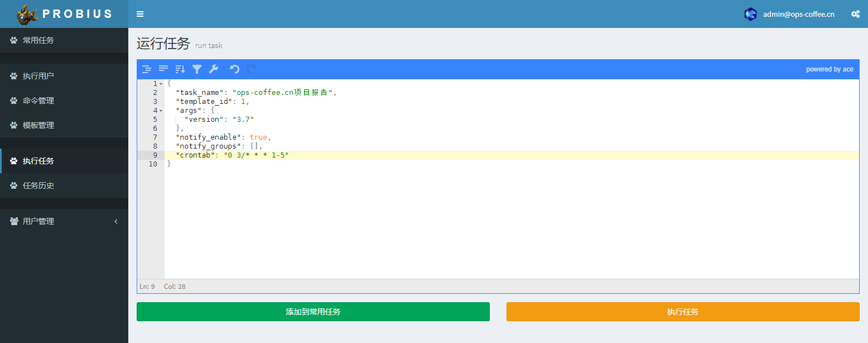Screen dimensions: 868x343
Task: Click the compact JSON icon in editor toolbar
Action: (163, 69)
